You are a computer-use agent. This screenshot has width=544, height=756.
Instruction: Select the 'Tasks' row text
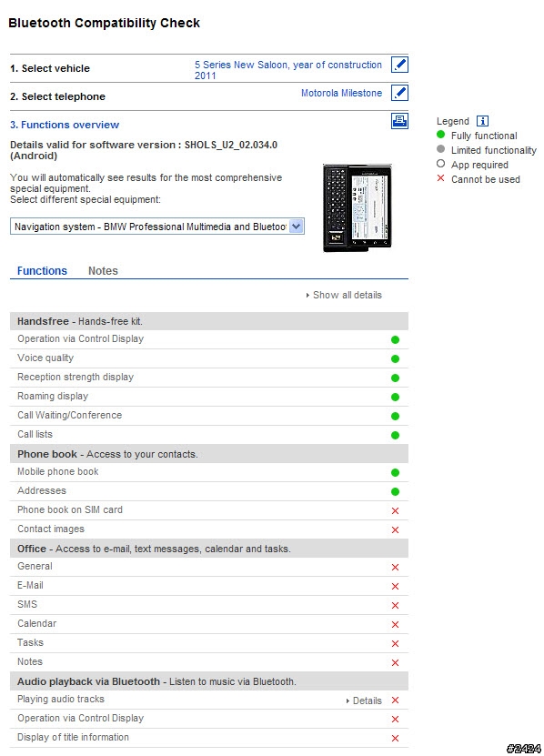[x=30, y=642]
